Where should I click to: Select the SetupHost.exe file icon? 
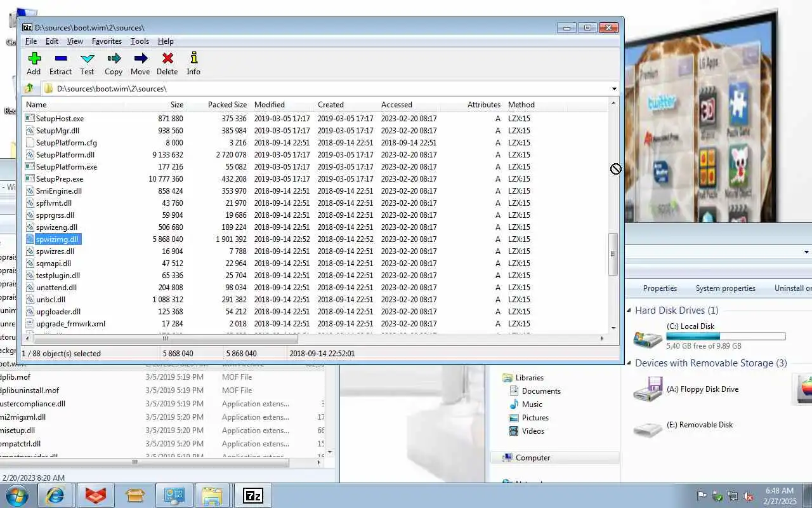pyautogui.click(x=30, y=118)
